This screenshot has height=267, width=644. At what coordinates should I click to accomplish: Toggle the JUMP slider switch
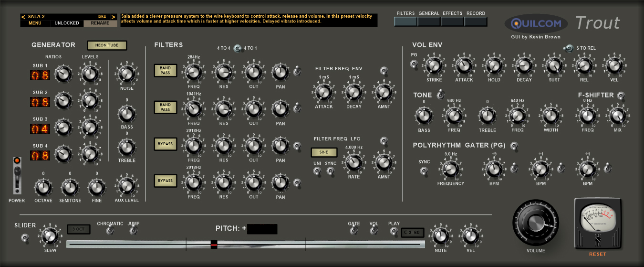pyautogui.click(x=134, y=231)
